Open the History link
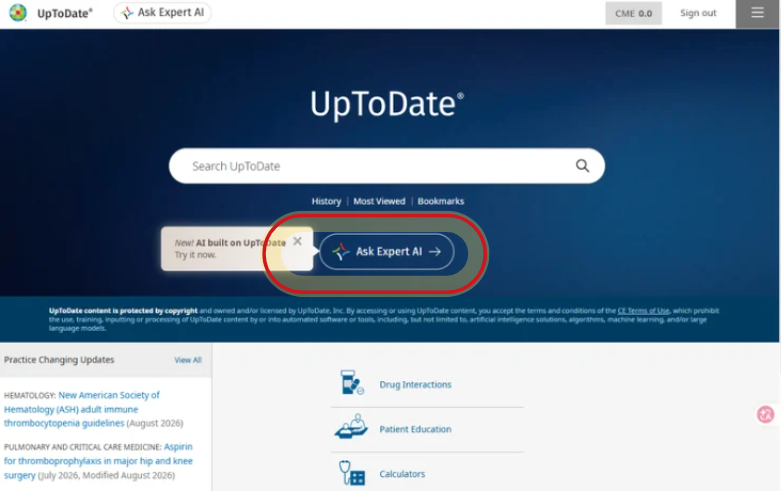Viewport: 781px width, 491px height. (326, 201)
